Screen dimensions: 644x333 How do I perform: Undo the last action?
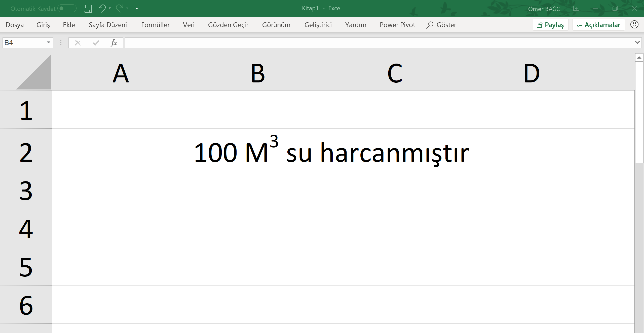[102, 8]
